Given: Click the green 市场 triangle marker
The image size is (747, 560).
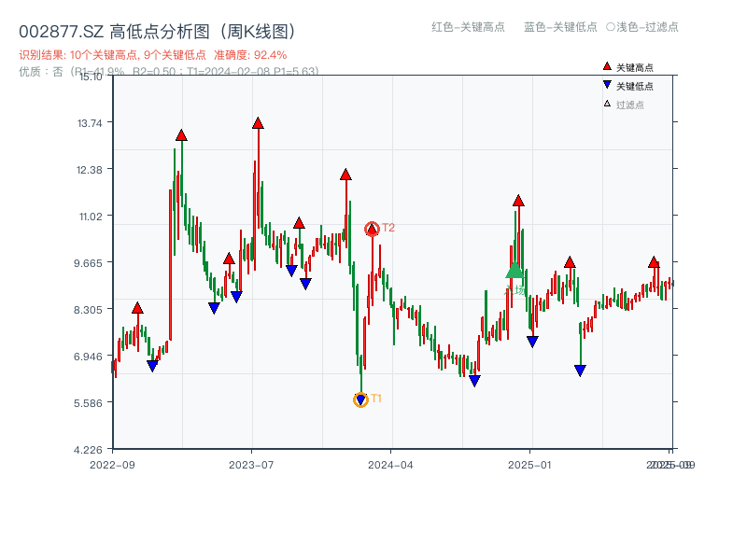Looking at the screenshot, I should pos(514,272).
